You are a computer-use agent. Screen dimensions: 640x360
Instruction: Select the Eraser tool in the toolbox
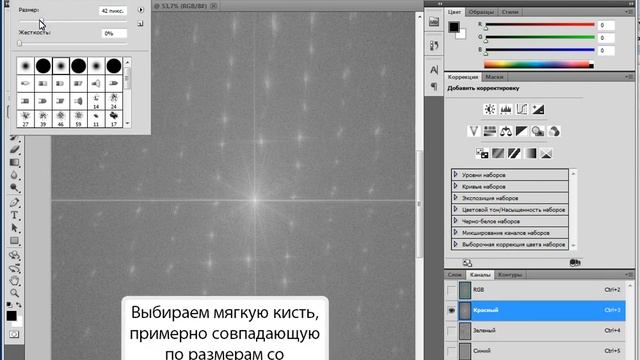(x=15, y=149)
